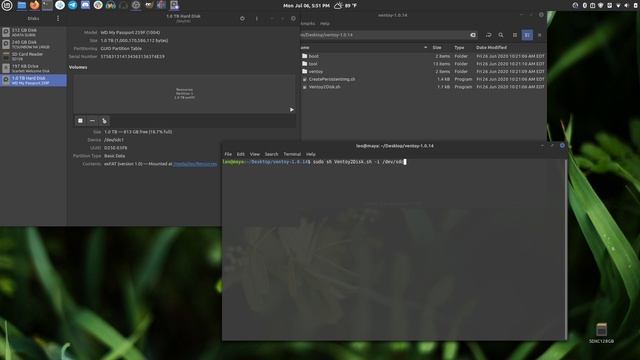The width and height of the screenshot is (640, 360).
Task: Open the Help menu in terminal
Action: tap(311, 154)
